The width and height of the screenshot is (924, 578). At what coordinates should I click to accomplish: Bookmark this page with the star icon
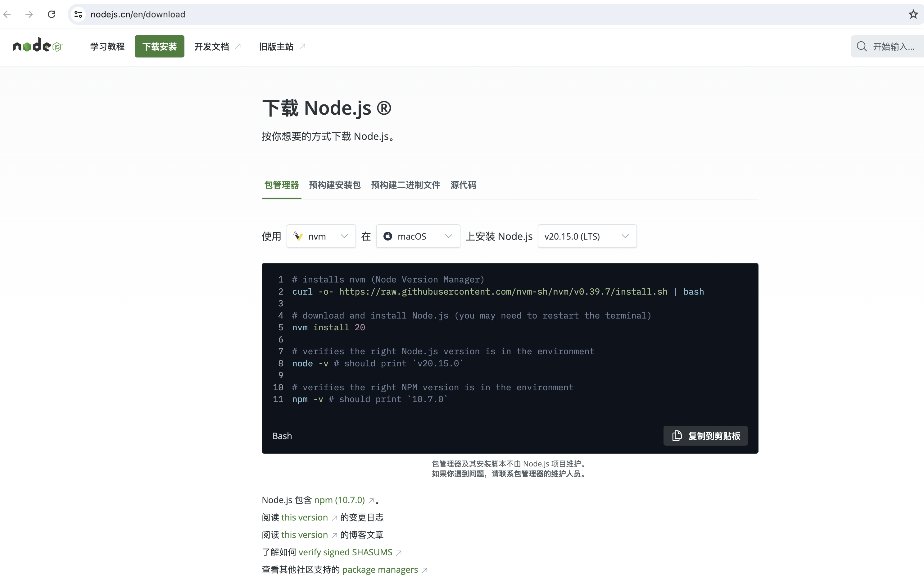pos(913,15)
